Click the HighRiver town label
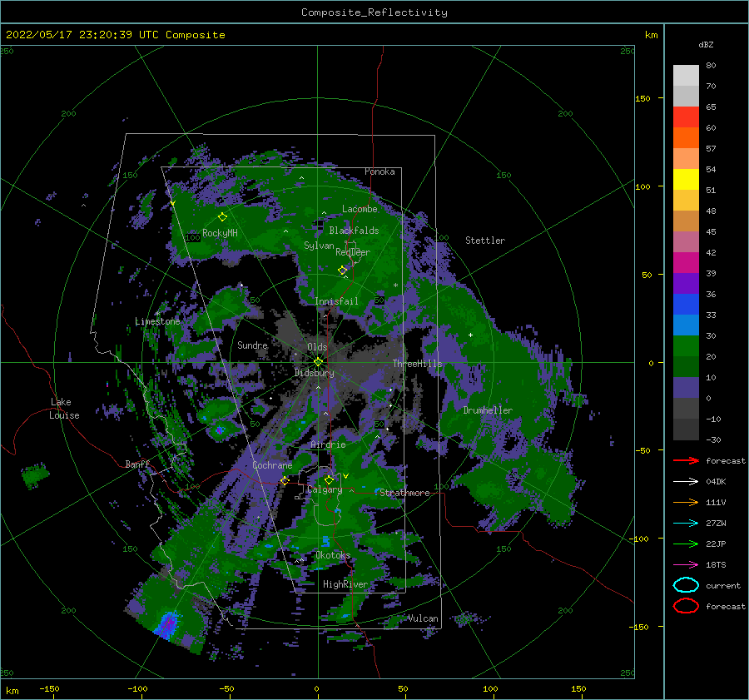The height and width of the screenshot is (700, 749). click(345, 584)
